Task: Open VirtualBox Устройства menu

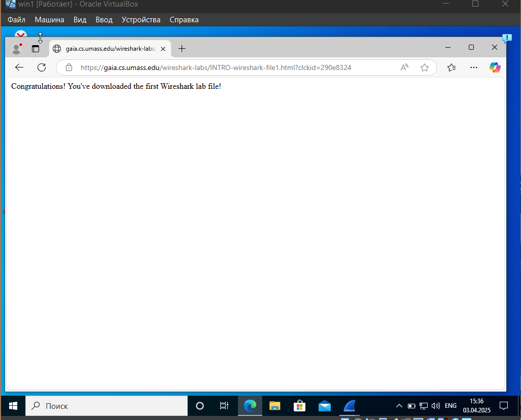Action: click(x=141, y=20)
